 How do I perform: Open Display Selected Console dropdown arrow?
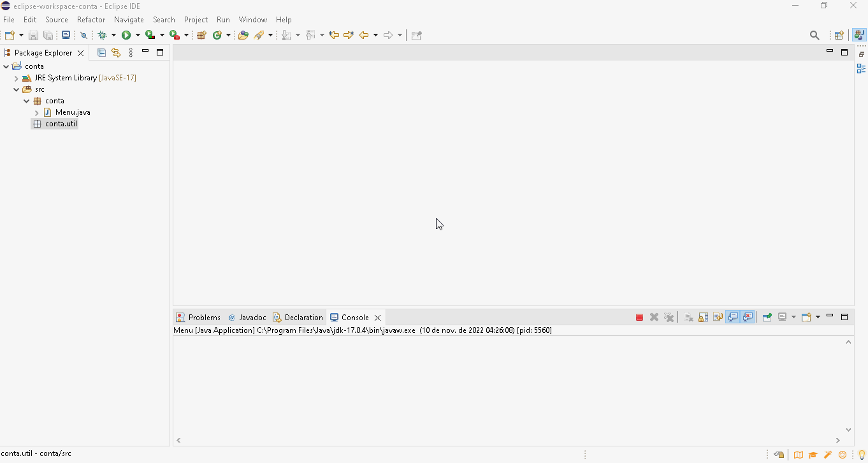(793, 317)
